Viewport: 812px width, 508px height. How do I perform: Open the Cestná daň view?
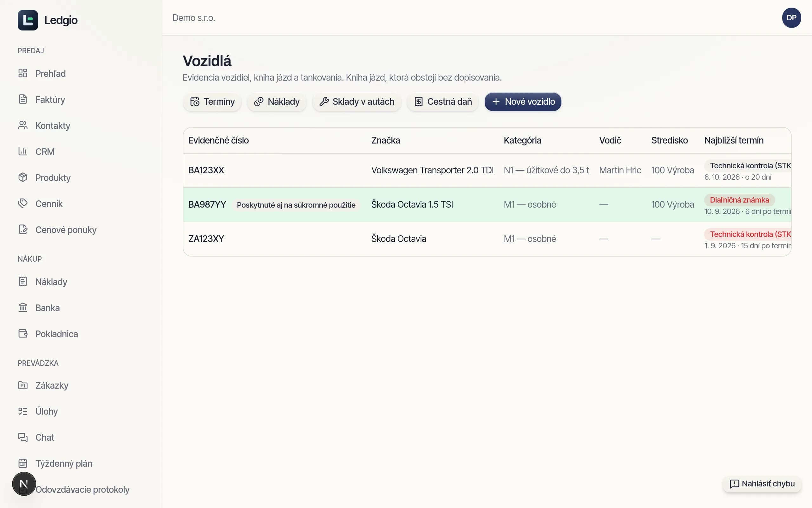tap(442, 102)
